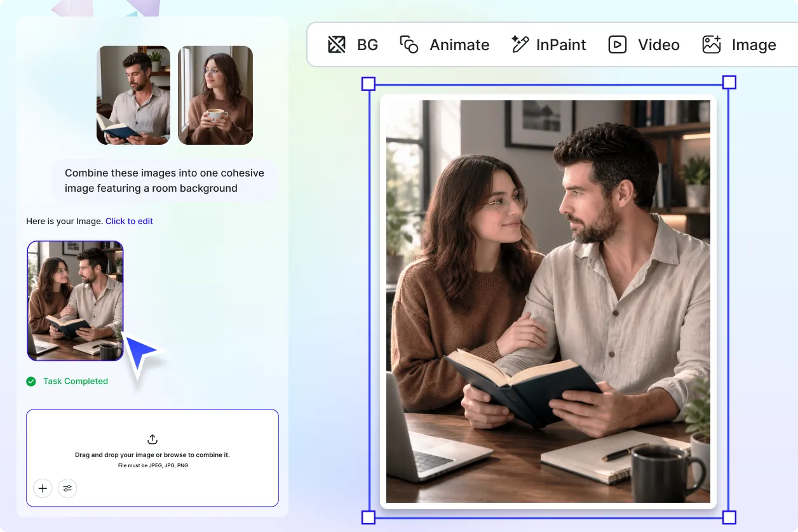Click the large combined image on canvas
The width and height of the screenshot is (798, 532).
(548, 302)
